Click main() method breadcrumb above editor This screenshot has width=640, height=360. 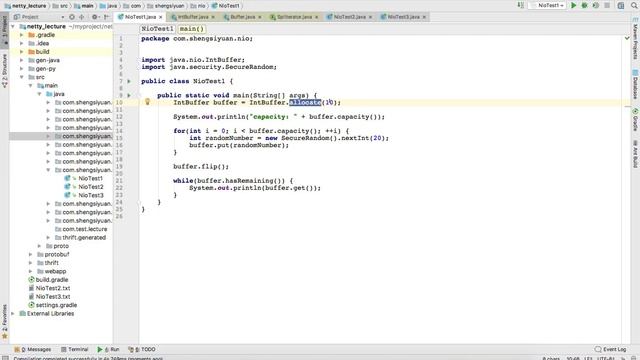pos(191,29)
